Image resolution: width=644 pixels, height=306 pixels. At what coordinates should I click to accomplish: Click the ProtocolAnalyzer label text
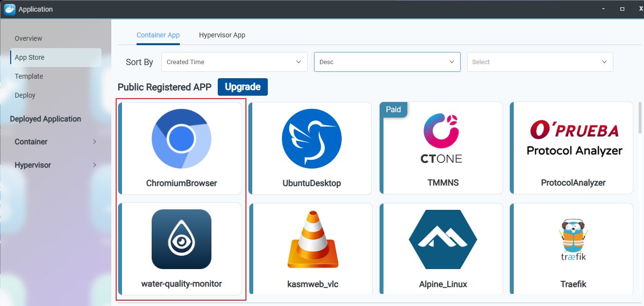click(x=573, y=183)
